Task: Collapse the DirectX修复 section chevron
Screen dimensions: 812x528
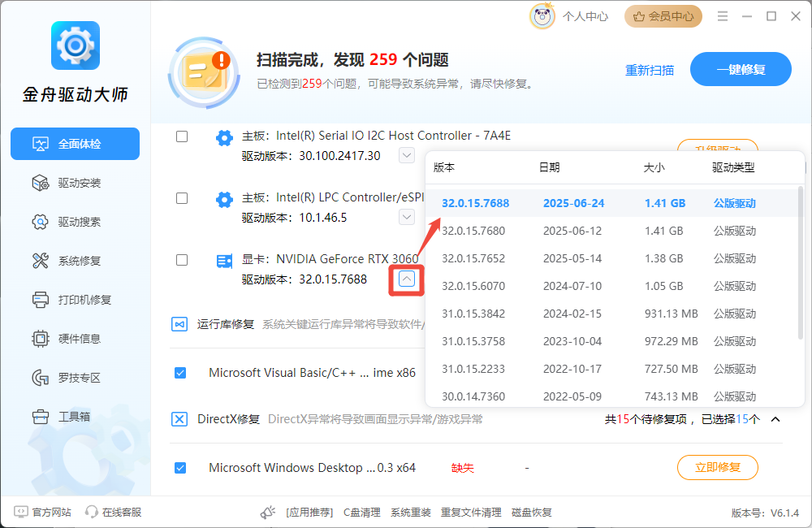Action: pyautogui.click(x=775, y=419)
